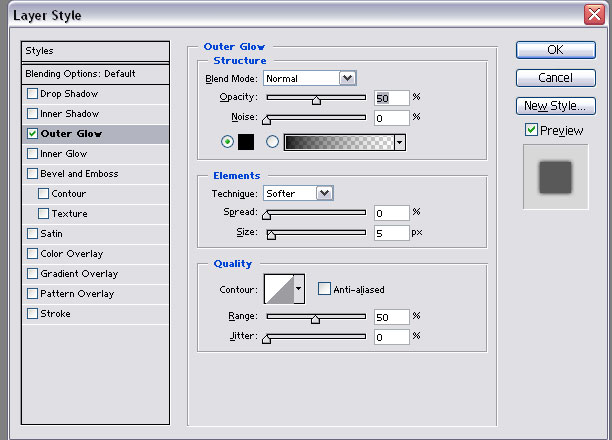
Task: Close the Layer Style dialog
Action: pyautogui.click(x=594, y=15)
